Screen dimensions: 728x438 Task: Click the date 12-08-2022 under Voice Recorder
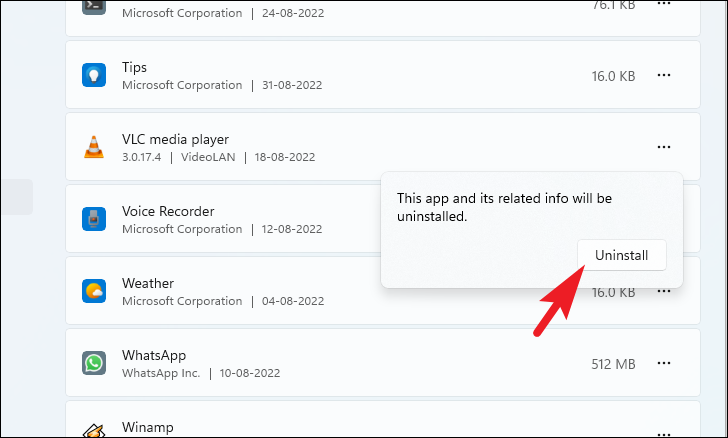pos(292,229)
